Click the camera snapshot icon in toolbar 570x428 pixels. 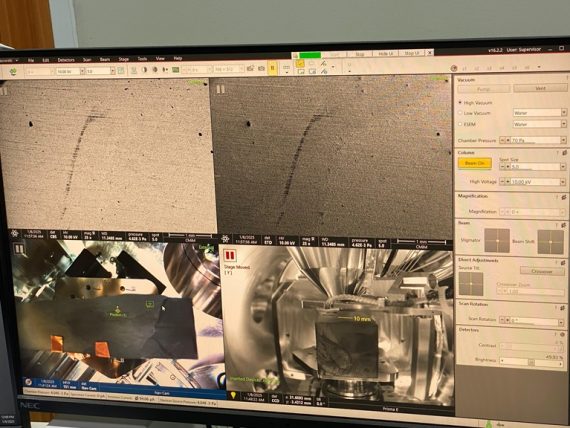click(261, 68)
